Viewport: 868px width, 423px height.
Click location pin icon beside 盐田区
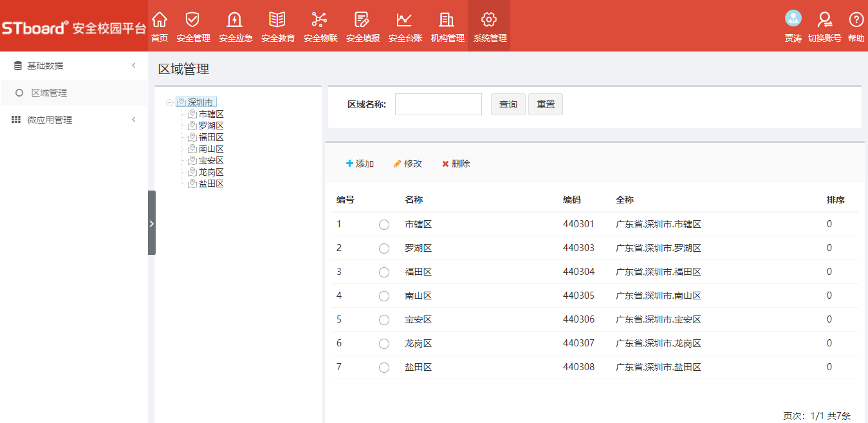click(192, 183)
